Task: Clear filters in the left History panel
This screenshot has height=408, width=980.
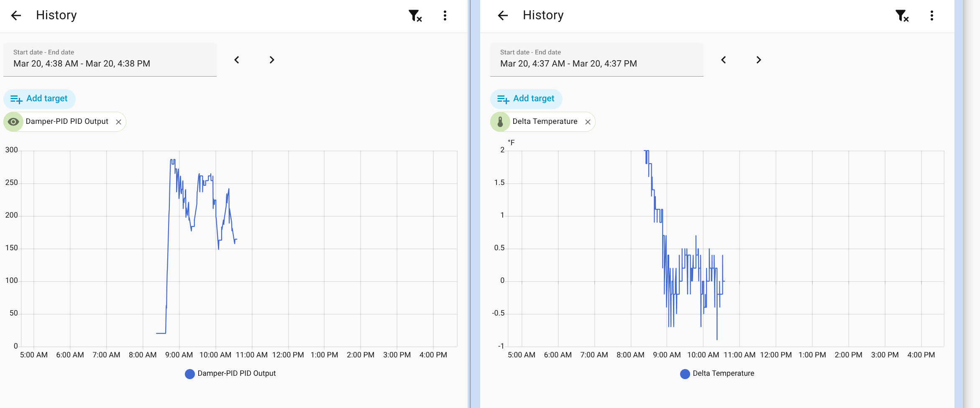Action: click(x=415, y=15)
